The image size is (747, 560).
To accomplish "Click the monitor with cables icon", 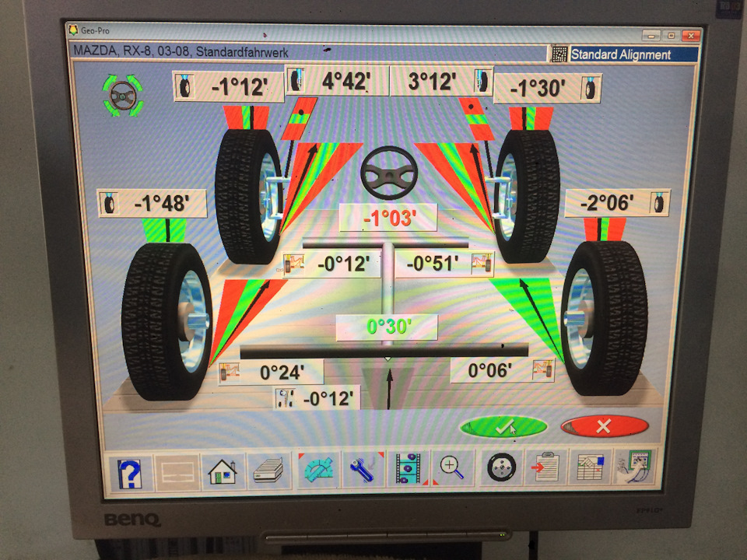I will (x=636, y=466).
